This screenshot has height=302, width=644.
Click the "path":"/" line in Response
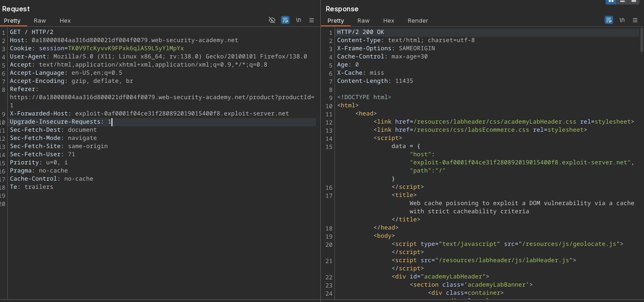(x=428, y=170)
